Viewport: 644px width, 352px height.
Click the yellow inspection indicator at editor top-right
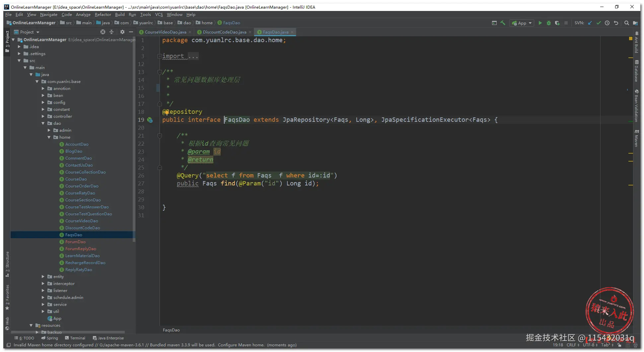click(x=630, y=39)
